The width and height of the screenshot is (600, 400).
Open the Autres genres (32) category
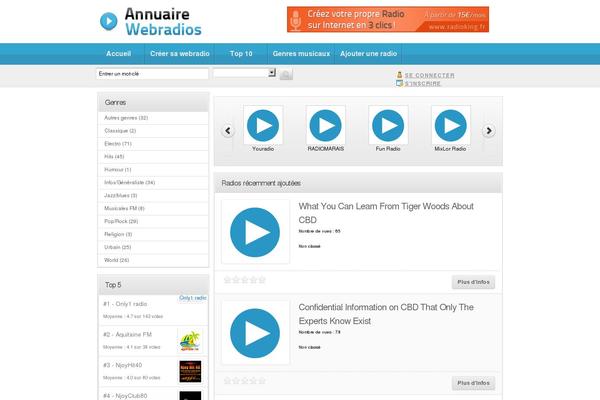coord(126,118)
